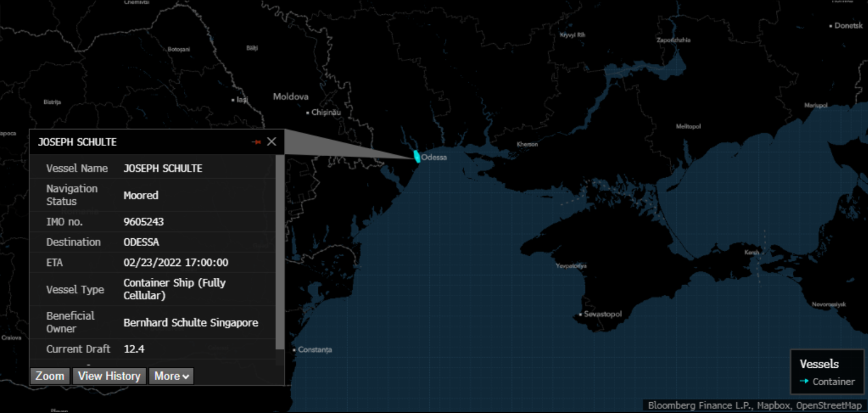This screenshot has height=413, width=868.
Task: Click the Chișinău city label
Action: pyautogui.click(x=327, y=113)
